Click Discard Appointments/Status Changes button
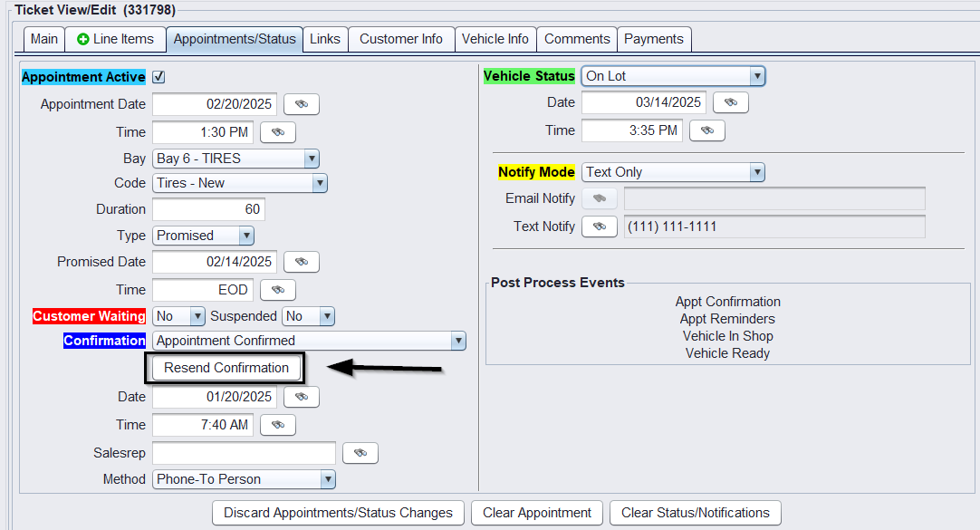Image resolution: width=980 pixels, height=530 pixels. (x=338, y=513)
